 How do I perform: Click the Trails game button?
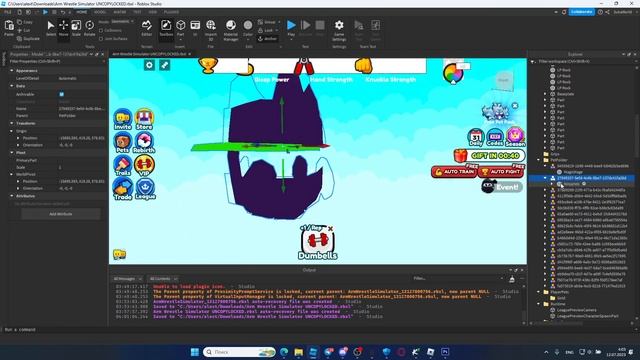[122, 166]
